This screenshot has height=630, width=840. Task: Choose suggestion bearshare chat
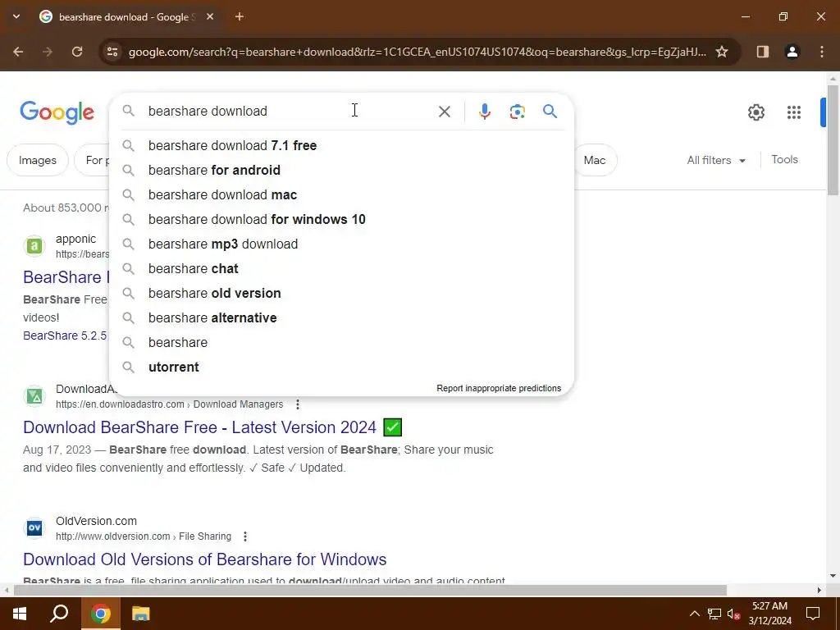click(x=341, y=269)
